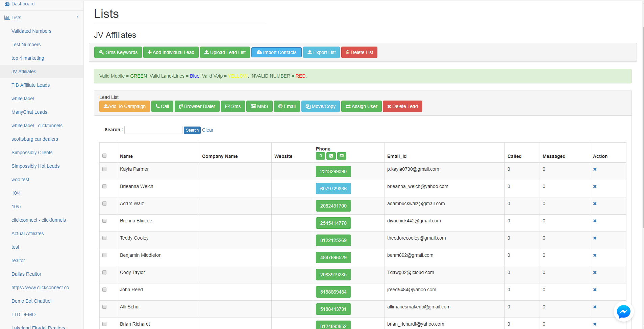Click Move/Copy button

point(321,106)
